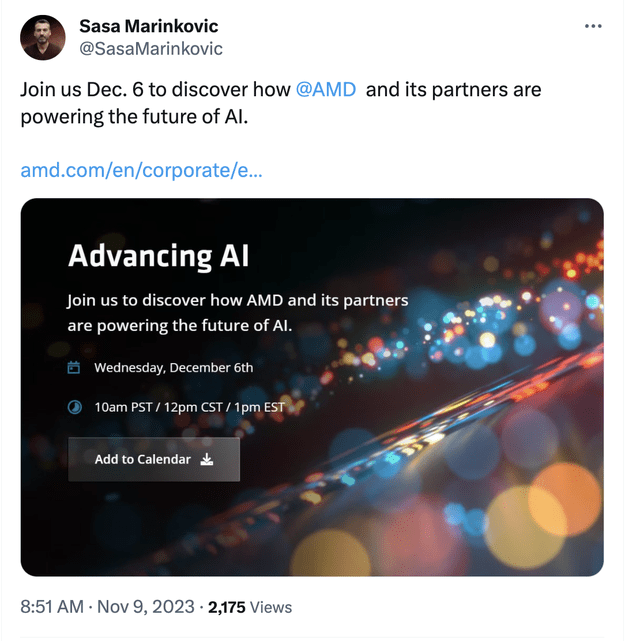Click the Wednesday, December 6th text
640x641 pixels.
click(x=174, y=368)
